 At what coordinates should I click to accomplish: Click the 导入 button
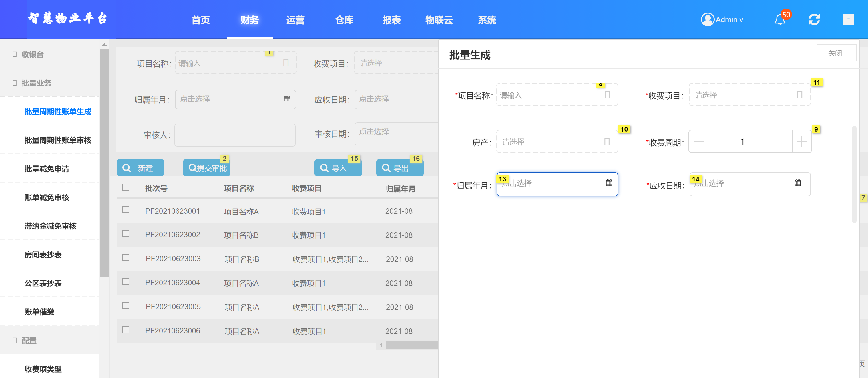[x=338, y=168]
